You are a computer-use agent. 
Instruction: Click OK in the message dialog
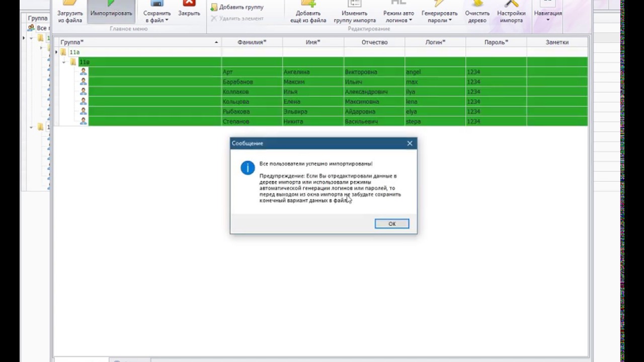pos(391,224)
